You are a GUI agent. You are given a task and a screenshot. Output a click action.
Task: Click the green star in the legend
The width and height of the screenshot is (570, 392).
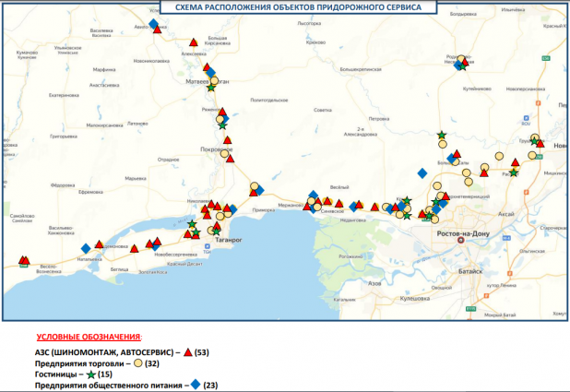91,374
